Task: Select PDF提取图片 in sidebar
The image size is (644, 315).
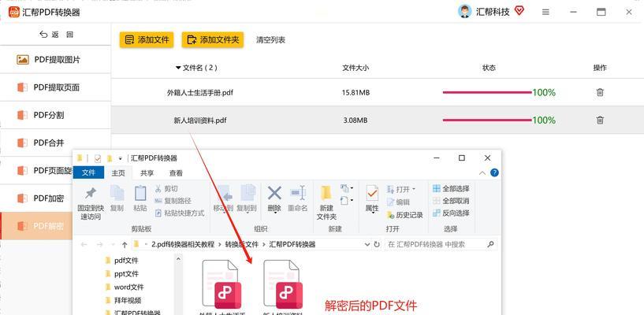Action: tap(55, 60)
